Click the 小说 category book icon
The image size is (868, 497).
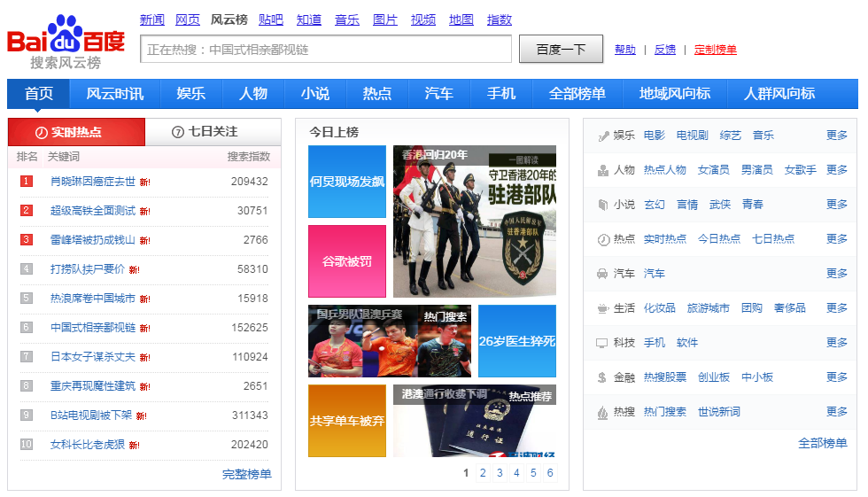[603, 205]
